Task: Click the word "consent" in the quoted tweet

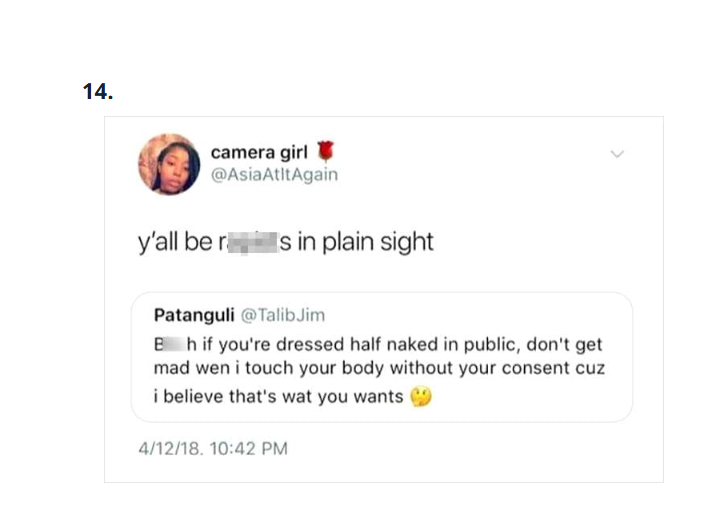Action: click(541, 368)
